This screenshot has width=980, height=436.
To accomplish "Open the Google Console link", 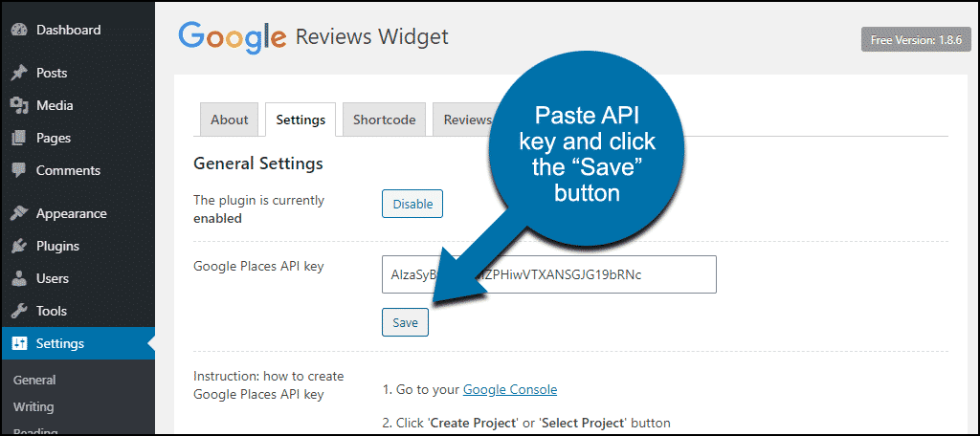I will click(510, 389).
